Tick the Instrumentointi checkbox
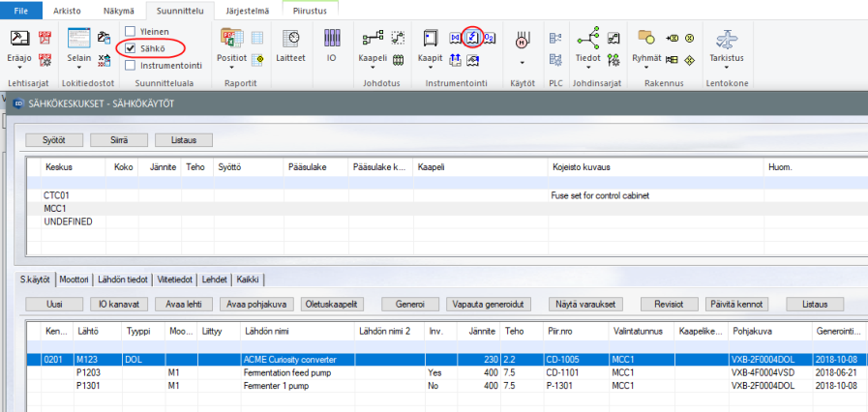This screenshot has width=868, height=412. 131,65
